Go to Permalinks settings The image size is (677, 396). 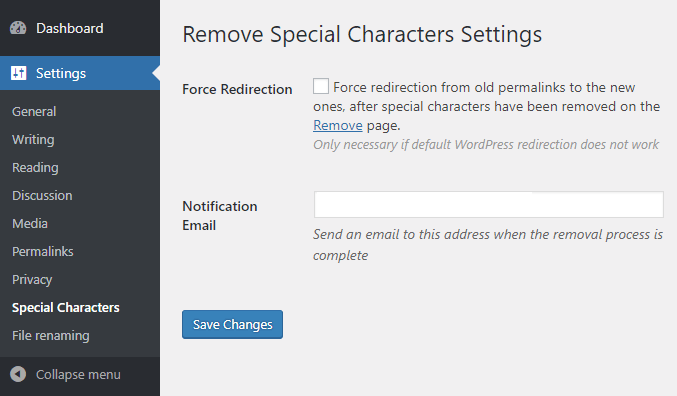(x=43, y=251)
